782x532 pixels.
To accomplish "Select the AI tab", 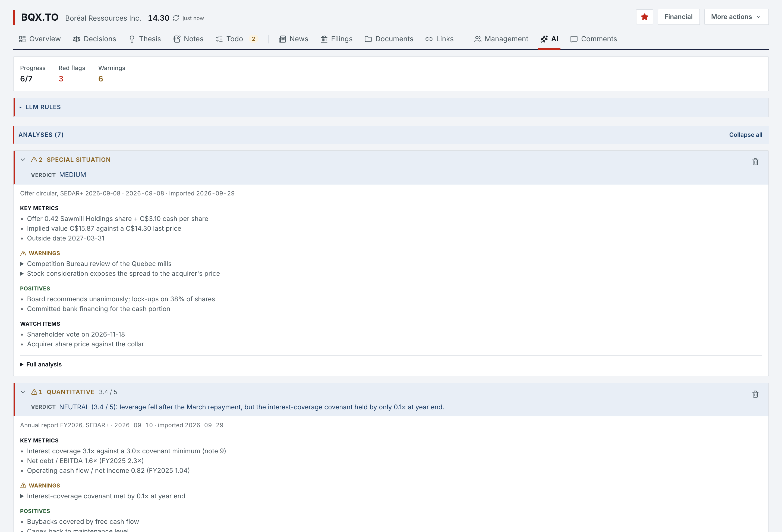I will [x=549, y=39].
